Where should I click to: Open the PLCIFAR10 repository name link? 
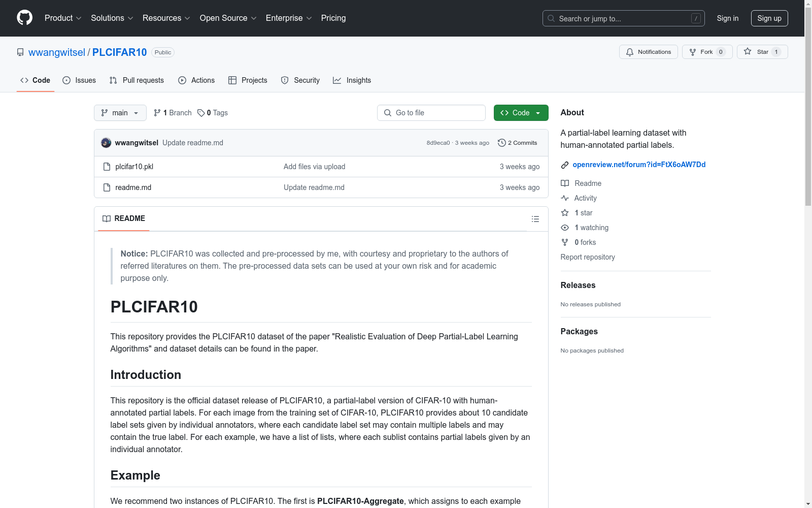pyautogui.click(x=119, y=52)
